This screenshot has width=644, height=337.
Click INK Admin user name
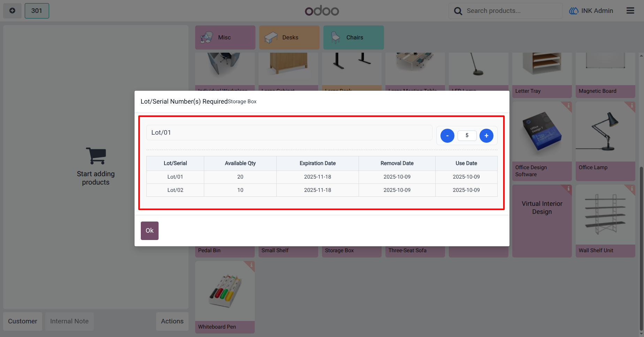(597, 11)
